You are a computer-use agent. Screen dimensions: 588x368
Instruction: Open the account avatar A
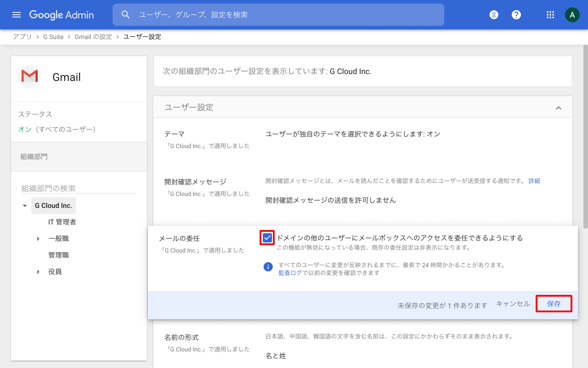(x=572, y=15)
